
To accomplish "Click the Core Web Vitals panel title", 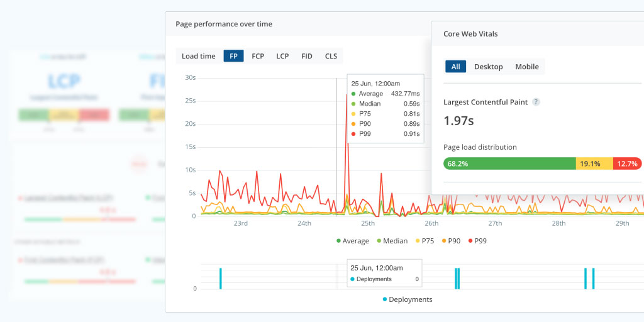I will 470,34.
